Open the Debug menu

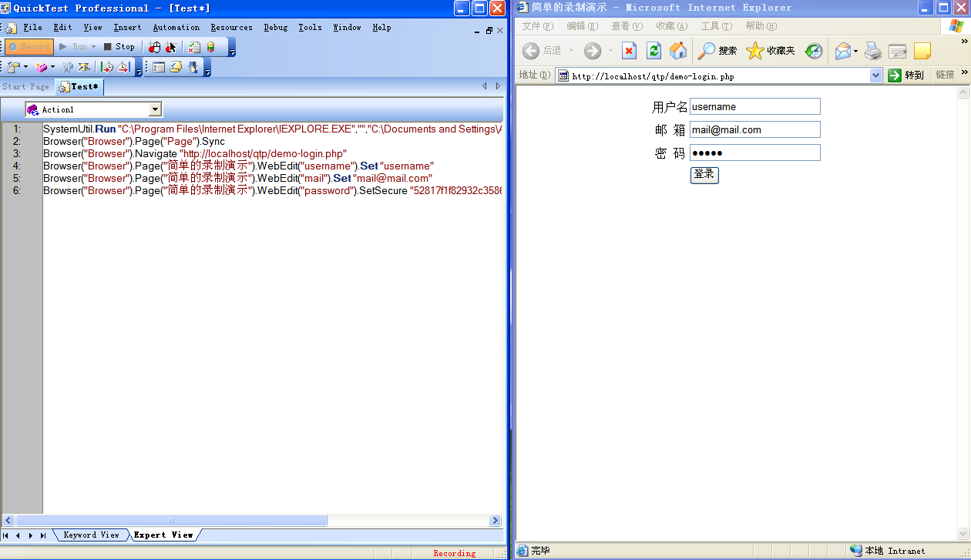point(275,27)
